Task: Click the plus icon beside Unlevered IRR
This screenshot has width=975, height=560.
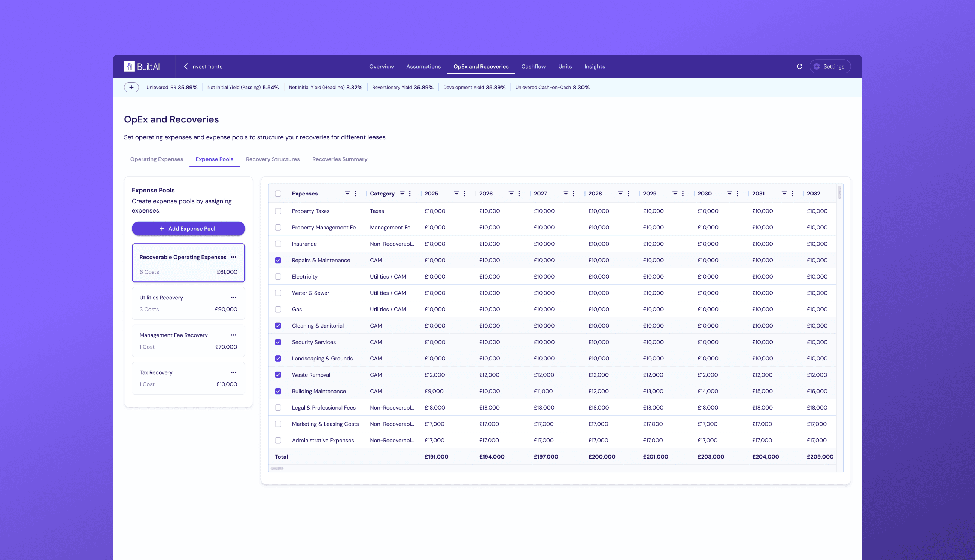Action: pos(131,87)
